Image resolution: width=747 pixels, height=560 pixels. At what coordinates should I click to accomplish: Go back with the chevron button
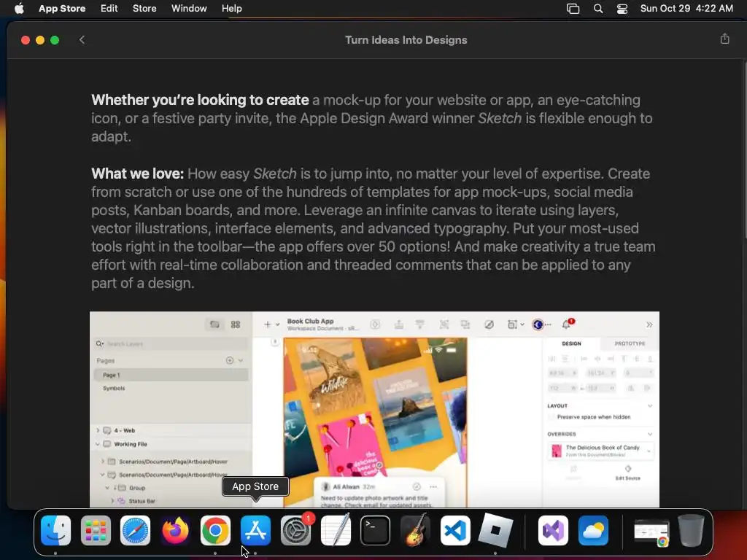tap(82, 40)
